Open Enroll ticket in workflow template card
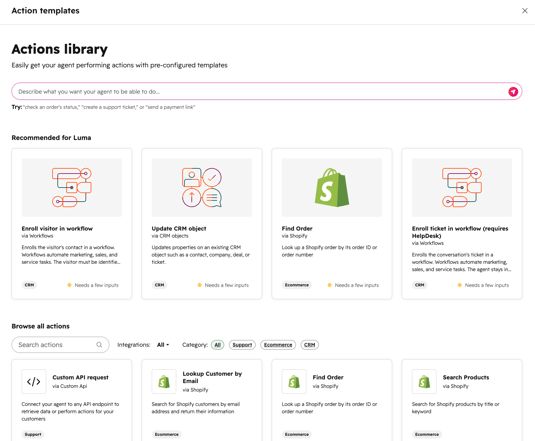The width and height of the screenshot is (535, 441). pyautogui.click(x=462, y=224)
